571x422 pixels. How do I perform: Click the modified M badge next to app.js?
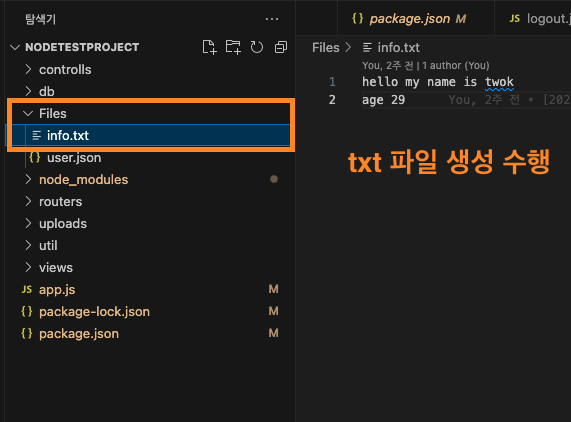pos(273,289)
